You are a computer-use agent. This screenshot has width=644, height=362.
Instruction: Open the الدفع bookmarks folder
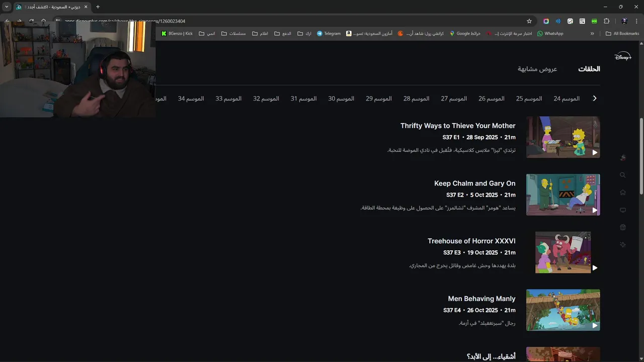coord(282,34)
